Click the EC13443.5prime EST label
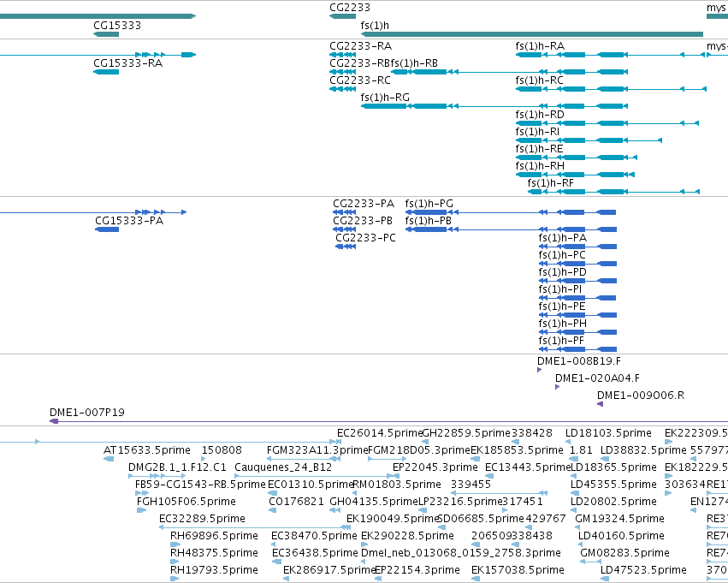The width and height of the screenshot is (728, 583). click(x=528, y=467)
